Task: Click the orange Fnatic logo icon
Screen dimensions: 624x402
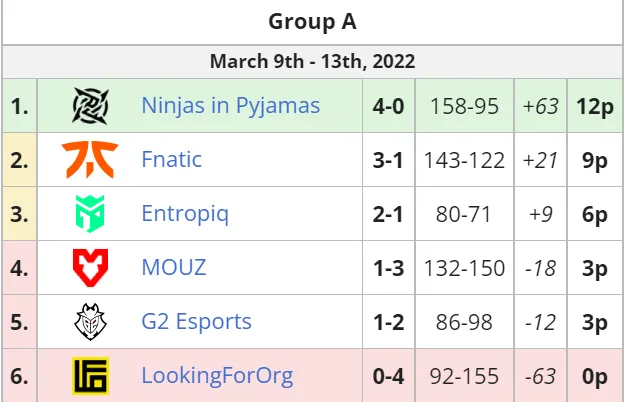Action: (x=90, y=160)
